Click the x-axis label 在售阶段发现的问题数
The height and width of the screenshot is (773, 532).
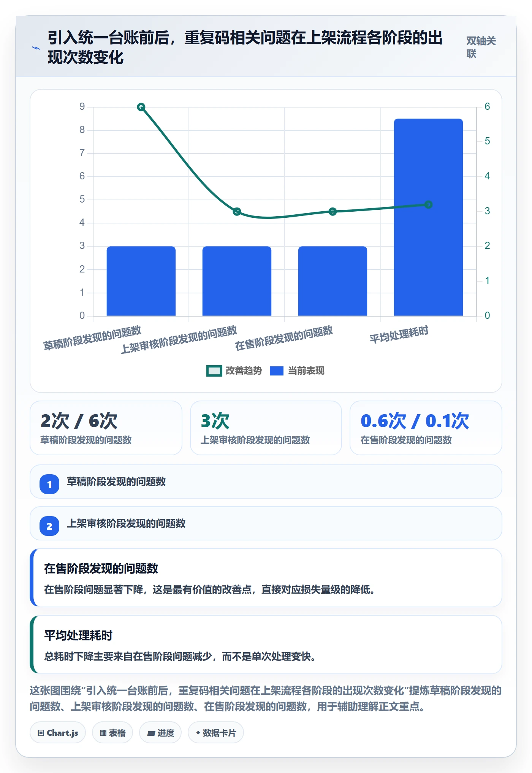(x=284, y=338)
